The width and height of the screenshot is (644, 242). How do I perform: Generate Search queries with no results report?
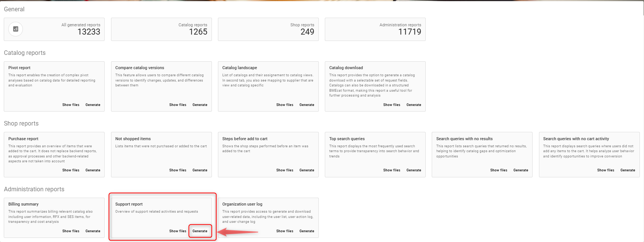521,170
